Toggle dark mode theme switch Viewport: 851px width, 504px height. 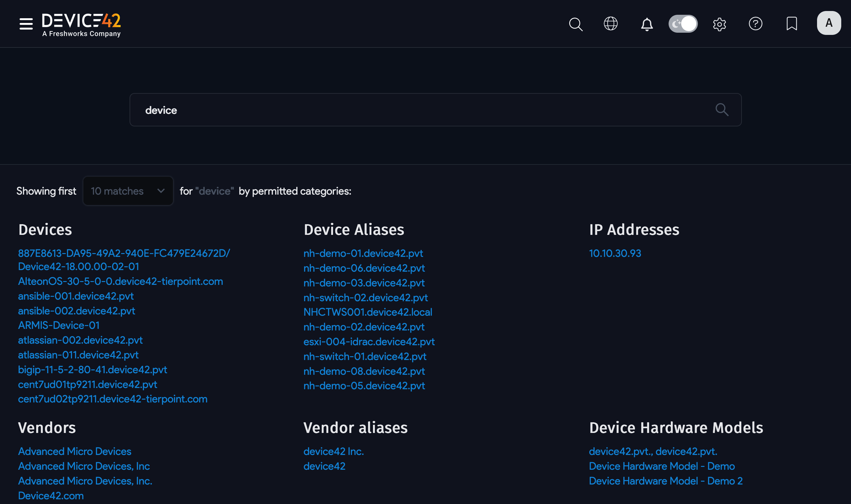click(x=683, y=24)
